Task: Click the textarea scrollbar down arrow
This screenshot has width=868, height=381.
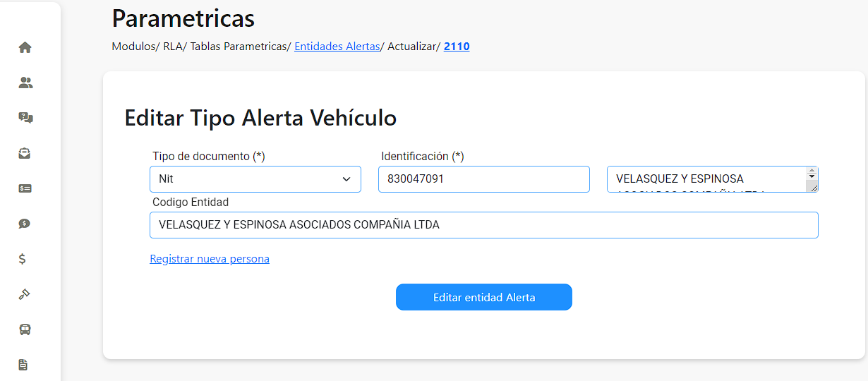Action: click(812, 176)
